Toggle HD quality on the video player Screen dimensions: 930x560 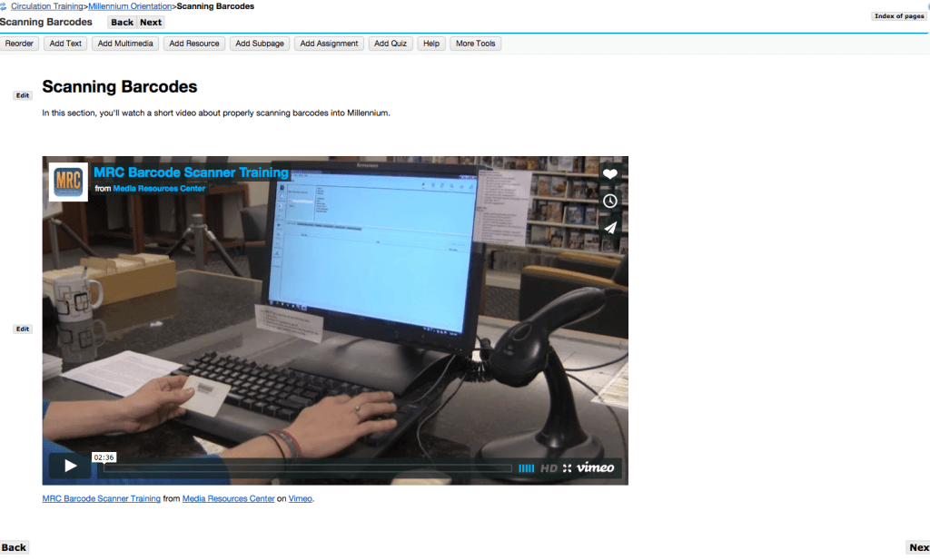(549, 468)
